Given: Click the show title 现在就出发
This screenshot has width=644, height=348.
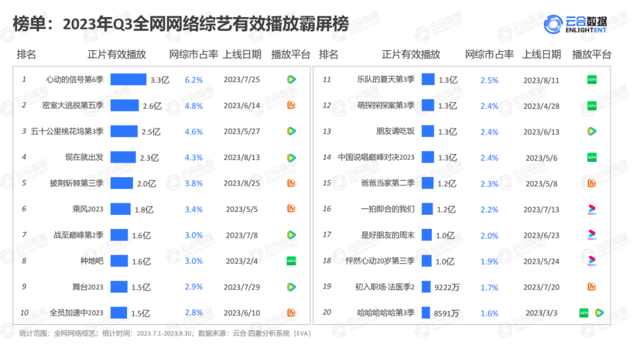Looking at the screenshot, I should [84, 157].
